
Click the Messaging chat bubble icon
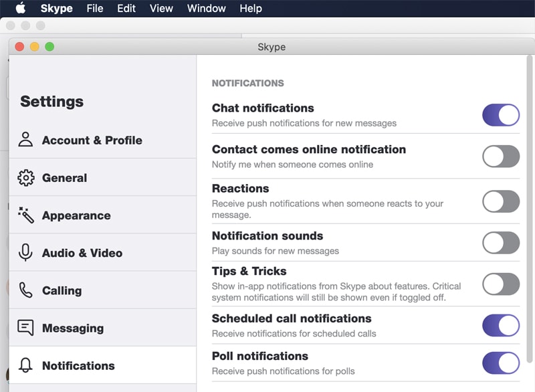click(x=25, y=328)
